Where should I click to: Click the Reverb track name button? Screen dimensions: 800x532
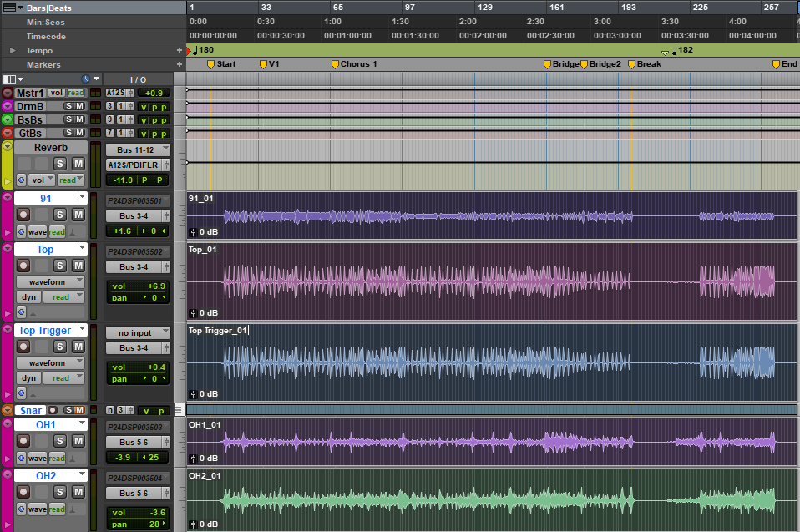(50, 148)
